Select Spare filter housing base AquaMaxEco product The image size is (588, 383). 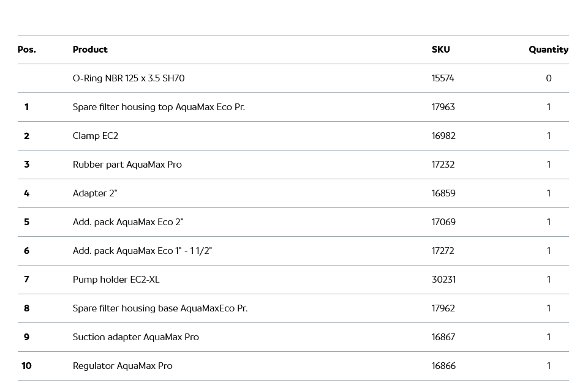pyautogui.click(x=160, y=308)
